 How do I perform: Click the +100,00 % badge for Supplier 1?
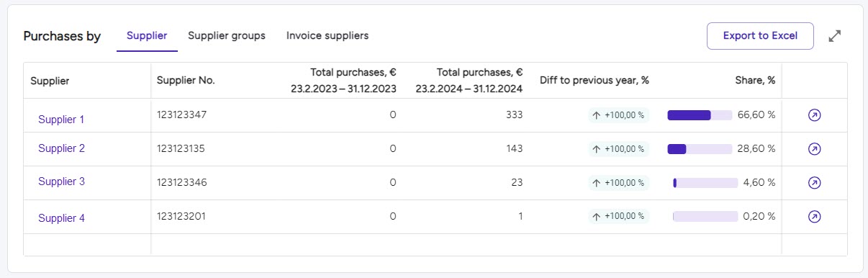pyautogui.click(x=618, y=115)
